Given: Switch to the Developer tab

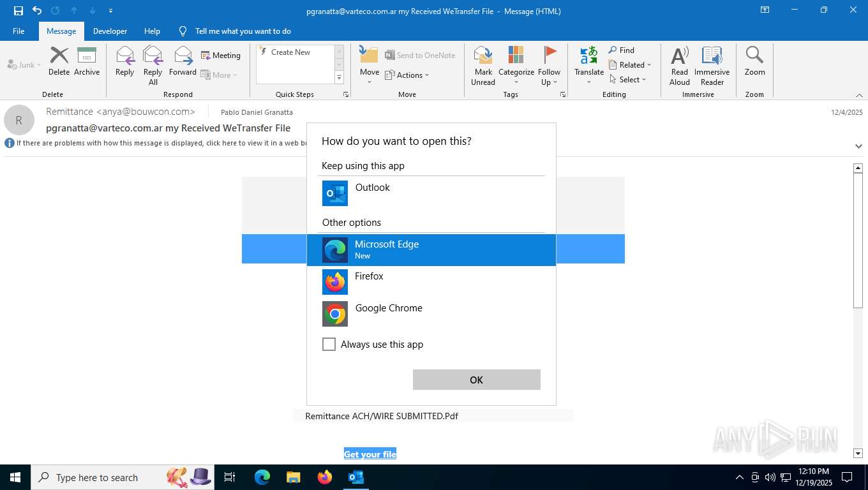Looking at the screenshot, I should click(110, 31).
